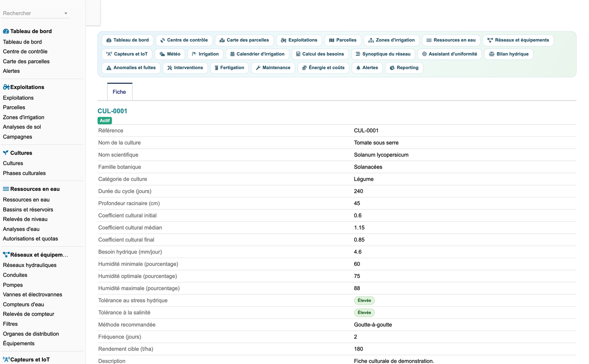Open Parcelles link in the sidebar
The image size is (589, 364).
coord(14,107)
